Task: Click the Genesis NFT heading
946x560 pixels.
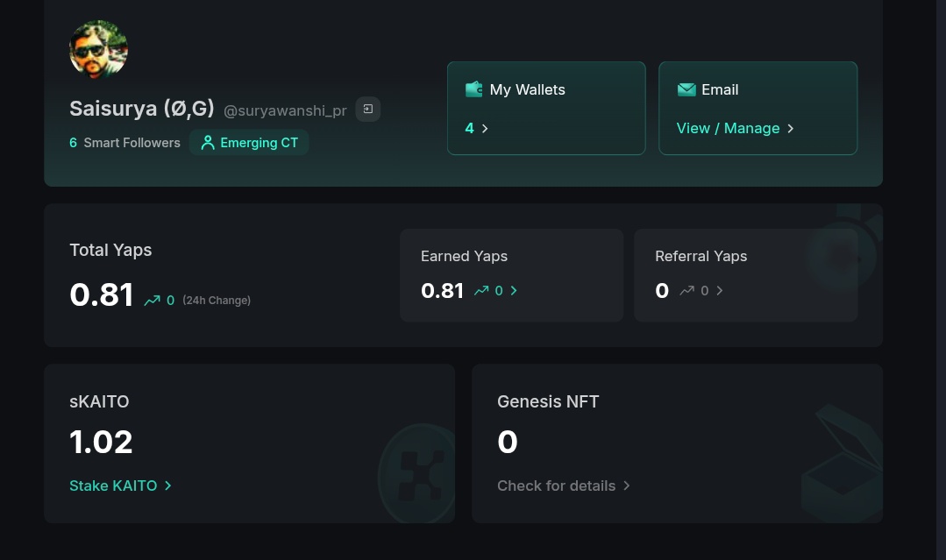Action: click(548, 401)
